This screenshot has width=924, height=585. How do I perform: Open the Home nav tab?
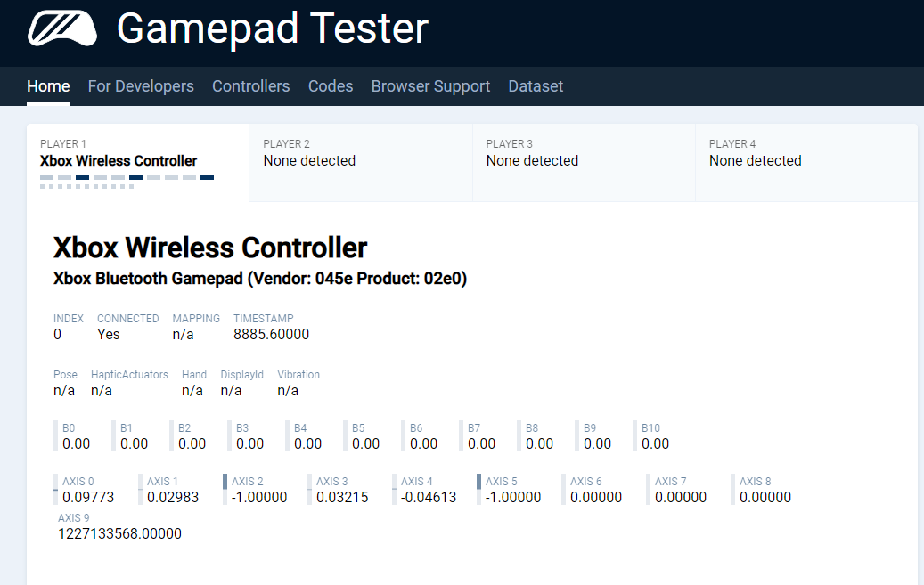click(48, 86)
